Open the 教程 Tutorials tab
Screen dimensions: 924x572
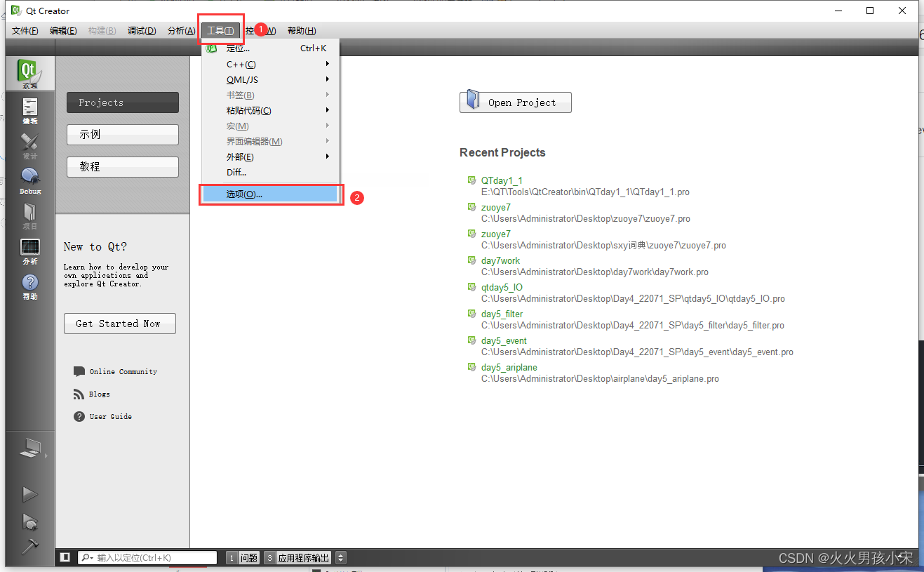point(123,167)
